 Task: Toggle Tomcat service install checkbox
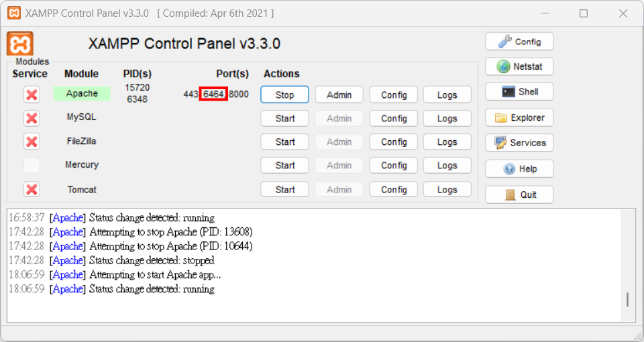point(32,190)
